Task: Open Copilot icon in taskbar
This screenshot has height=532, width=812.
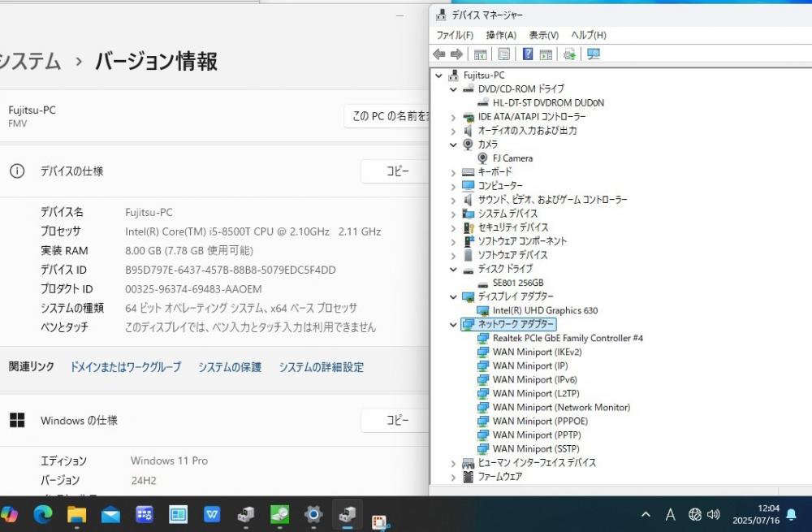Action: 9,514
